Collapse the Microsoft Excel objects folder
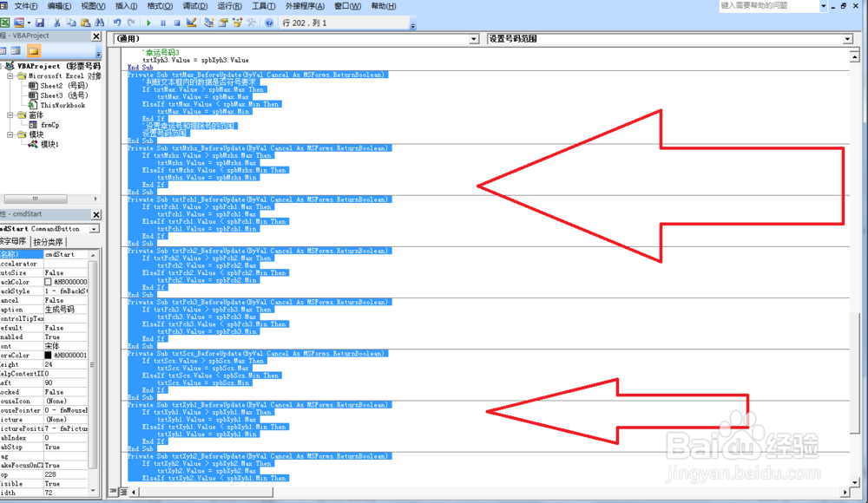Viewport: 868px width, 503px height. 10,75
